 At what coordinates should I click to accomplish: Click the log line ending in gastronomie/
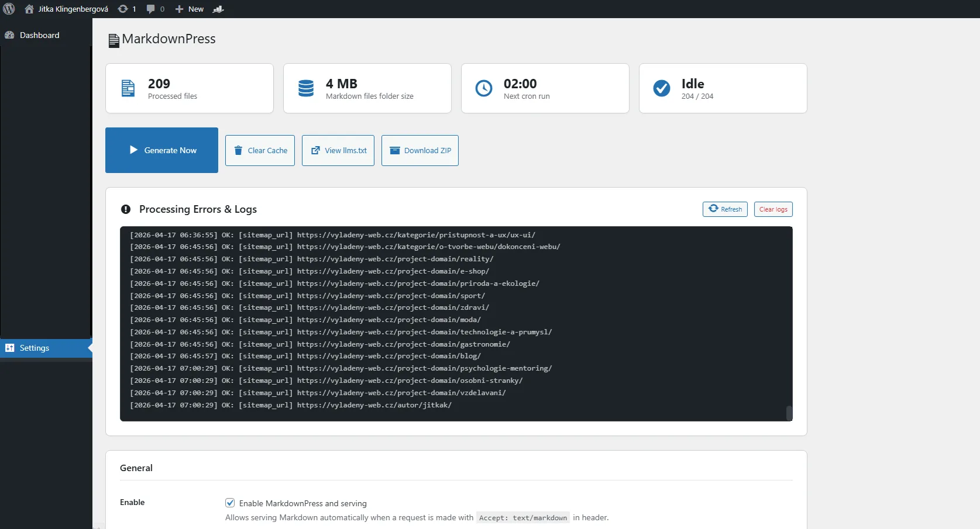coord(320,344)
